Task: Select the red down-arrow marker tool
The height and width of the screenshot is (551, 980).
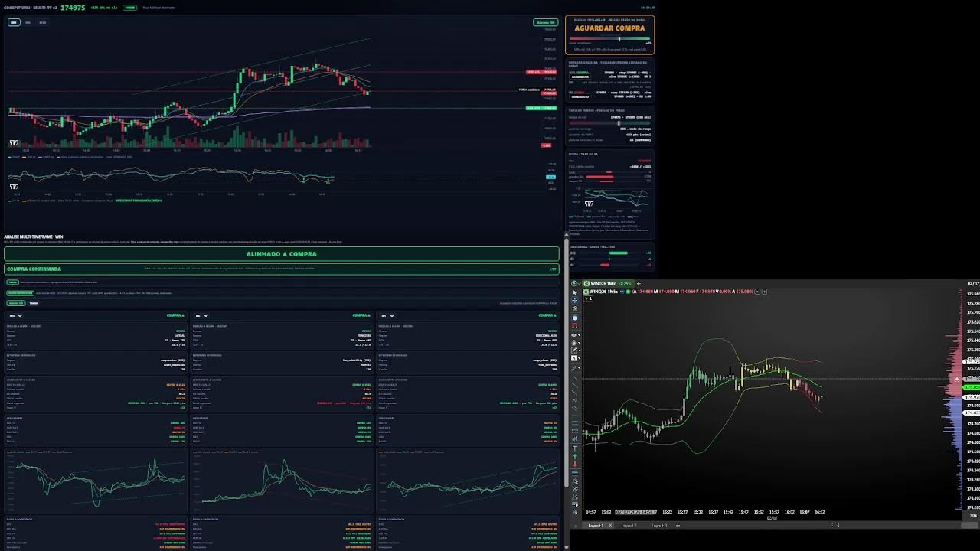Action: 575,464
